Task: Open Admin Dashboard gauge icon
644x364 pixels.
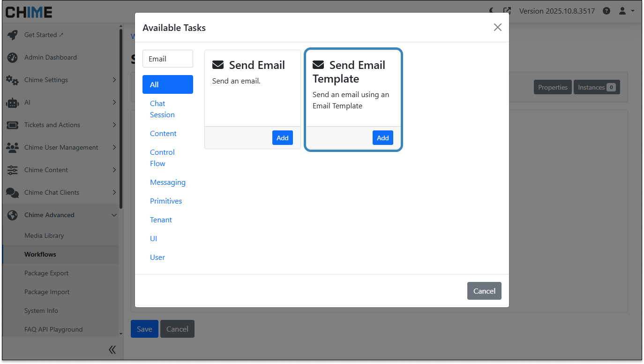Action: pyautogui.click(x=13, y=58)
